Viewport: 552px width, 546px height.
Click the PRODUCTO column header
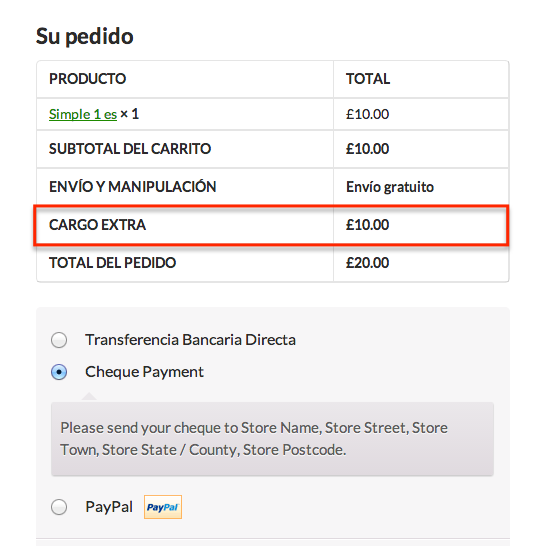click(x=87, y=79)
